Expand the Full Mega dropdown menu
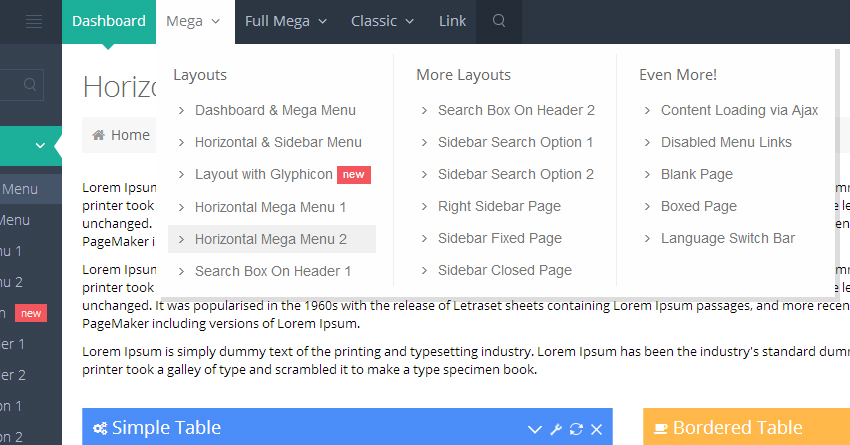Screen dimensions: 850x445 click(285, 22)
